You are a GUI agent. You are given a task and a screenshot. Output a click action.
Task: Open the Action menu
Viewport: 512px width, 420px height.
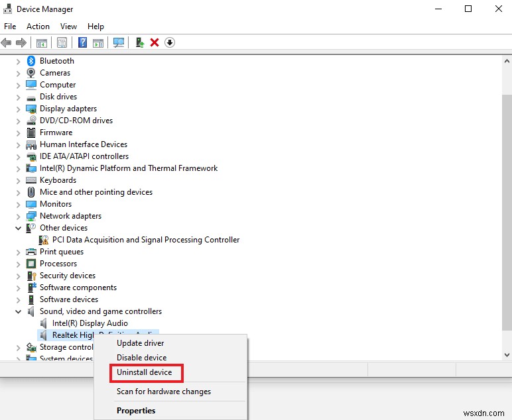[x=38, y=26]
